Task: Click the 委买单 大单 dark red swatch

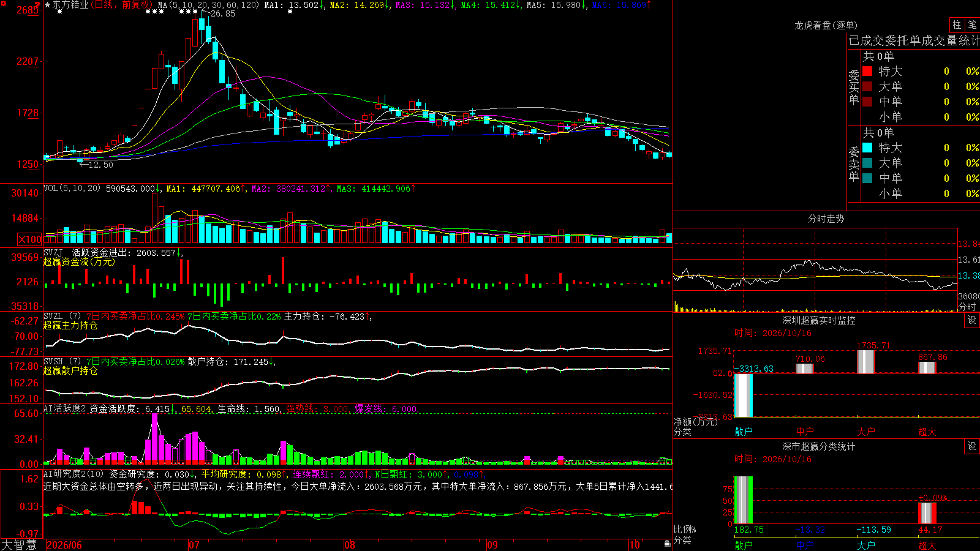Action: (x=867, y=86)
